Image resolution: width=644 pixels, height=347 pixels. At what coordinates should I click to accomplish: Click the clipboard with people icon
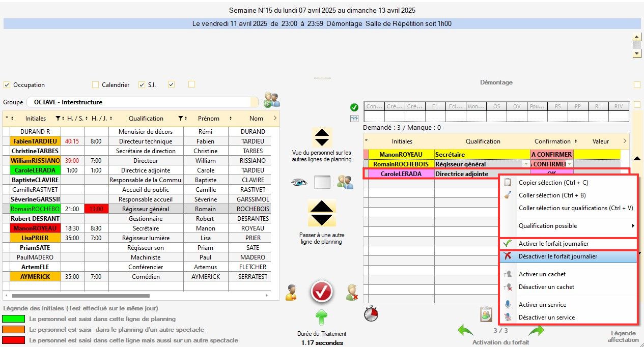[486, 314]
